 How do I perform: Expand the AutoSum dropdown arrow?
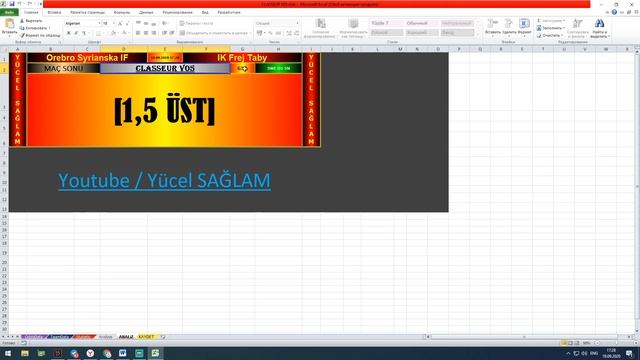pos(564,21)
